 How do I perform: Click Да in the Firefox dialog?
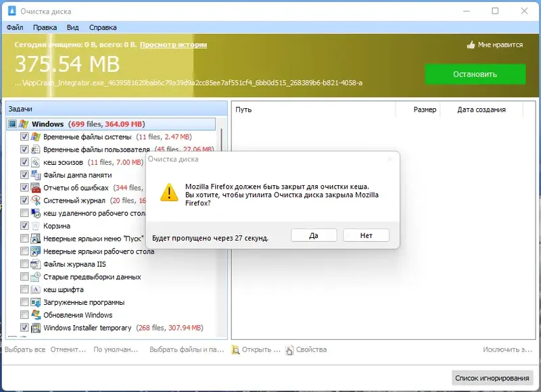pyautogui.click(x=313, y=235)
